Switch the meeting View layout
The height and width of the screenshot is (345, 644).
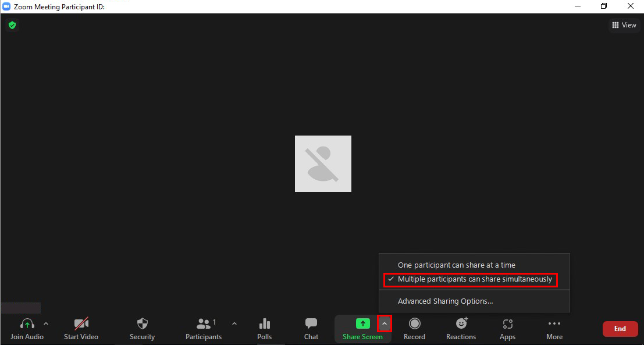624,25
